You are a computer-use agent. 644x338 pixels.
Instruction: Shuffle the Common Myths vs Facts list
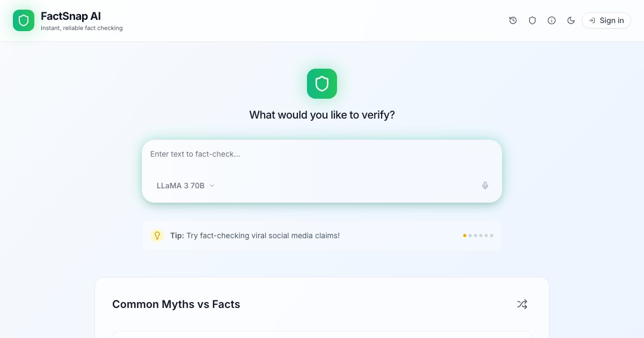[x=522, y=304]
